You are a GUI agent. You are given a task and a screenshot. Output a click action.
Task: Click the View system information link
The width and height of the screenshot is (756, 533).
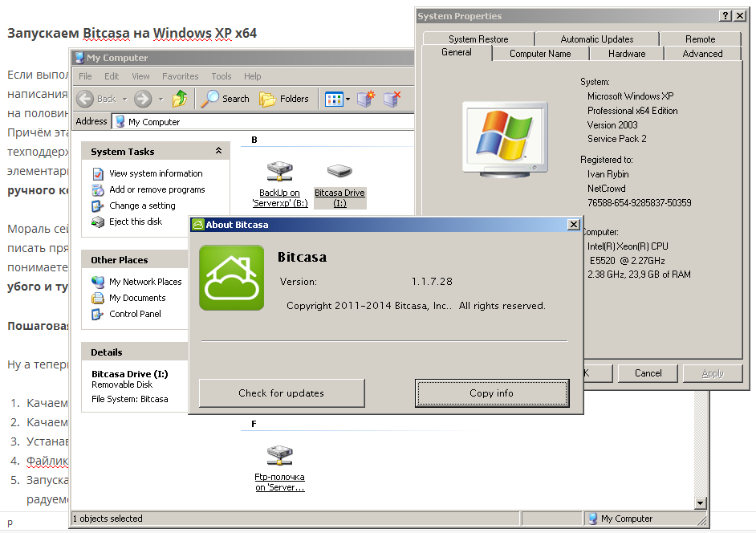[x=156, y=173]
